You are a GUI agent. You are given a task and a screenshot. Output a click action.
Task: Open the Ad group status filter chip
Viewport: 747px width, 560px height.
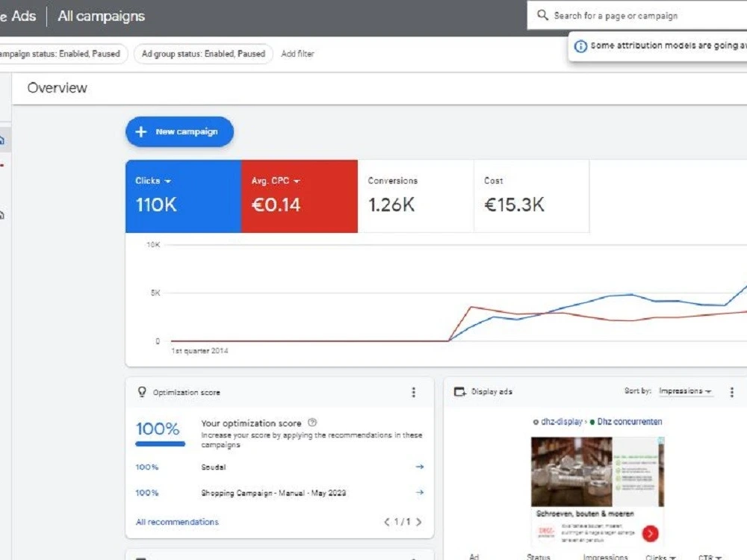pyautogui.click(x=203, y=54)
